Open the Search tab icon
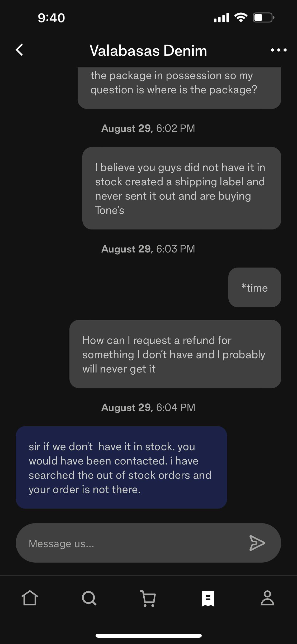 89,598
